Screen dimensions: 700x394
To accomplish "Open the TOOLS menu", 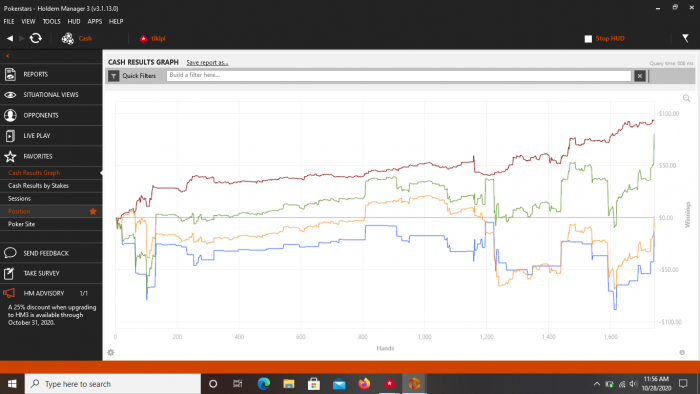I will pos(51,21).
